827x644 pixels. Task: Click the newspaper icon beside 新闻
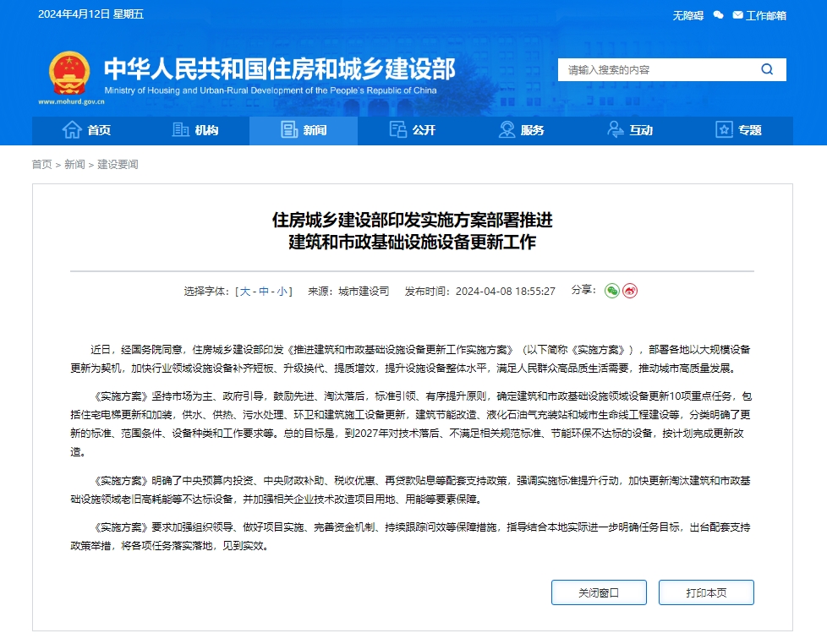pos(289,129)
